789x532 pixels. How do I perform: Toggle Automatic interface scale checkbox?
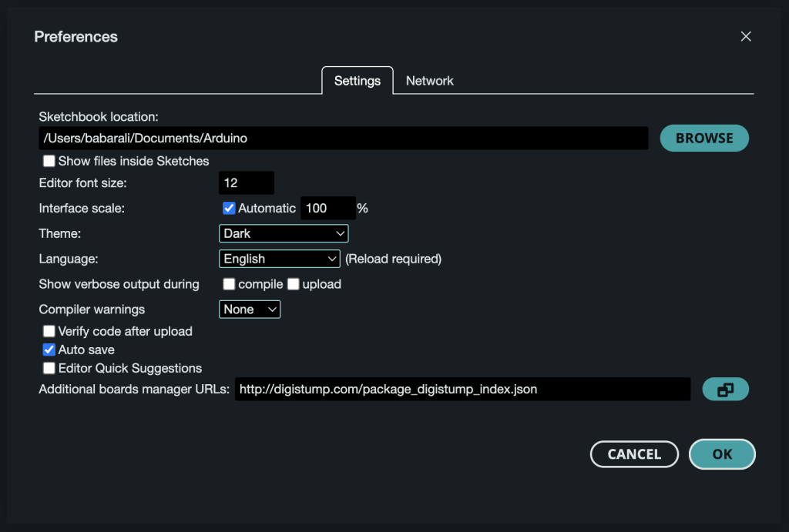click(x=229, y=208)
